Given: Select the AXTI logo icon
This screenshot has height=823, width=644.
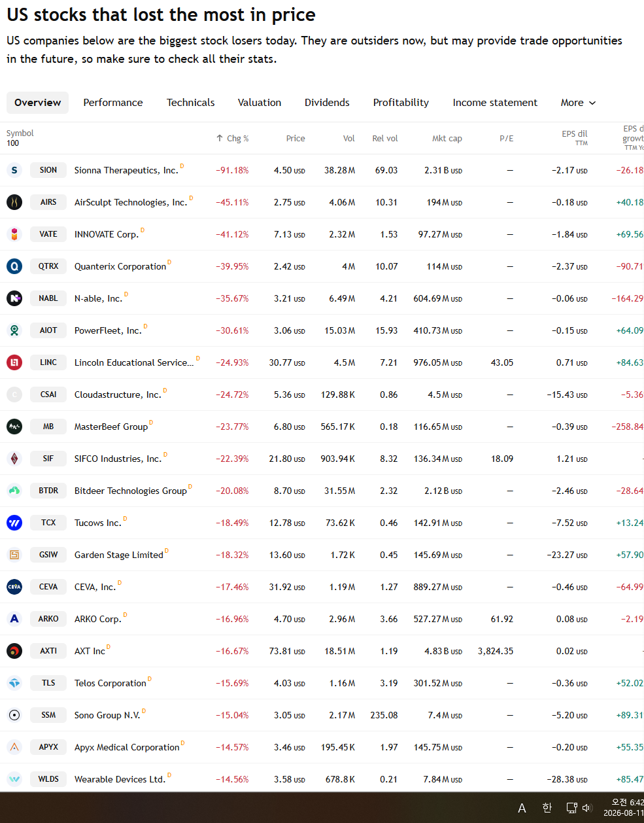Looking at the screenshot, I should click(x=14, y=651).
